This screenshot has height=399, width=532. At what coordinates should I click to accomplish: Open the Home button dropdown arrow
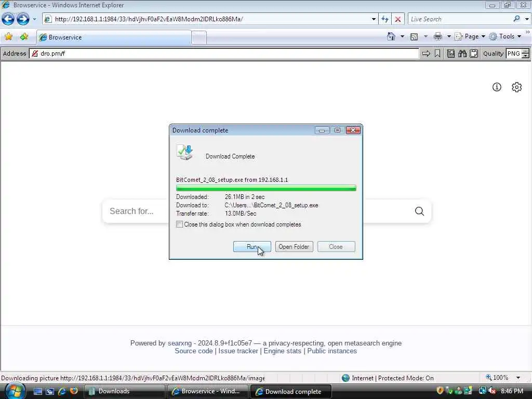coord(403,37)
